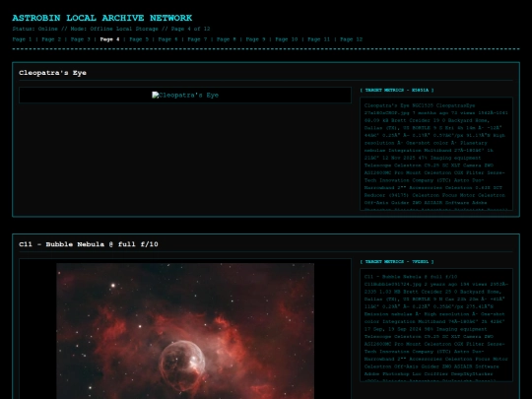
Task: Click the 'C11 - Bubble Nebula @ full f/10' title
Action: 89,244
